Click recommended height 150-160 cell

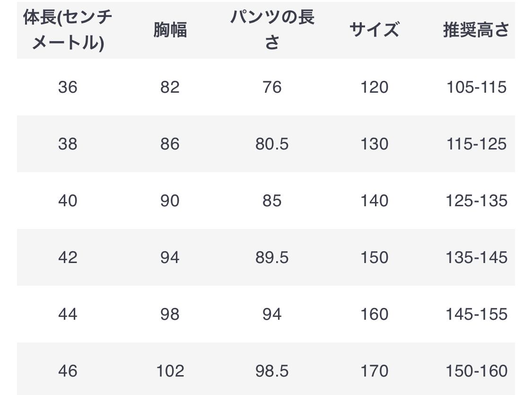tap(476, 371)
